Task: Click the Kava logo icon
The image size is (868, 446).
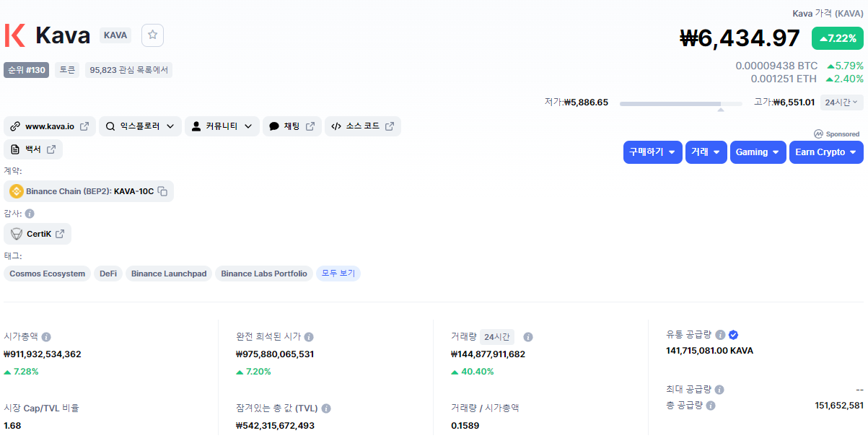Action: (14, 35)
